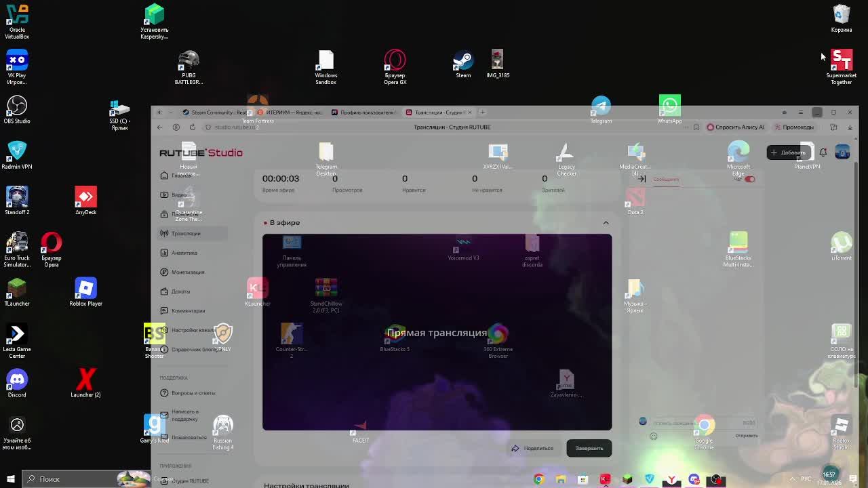Launch Supermarket Together shortcut

tap(841, 67)
